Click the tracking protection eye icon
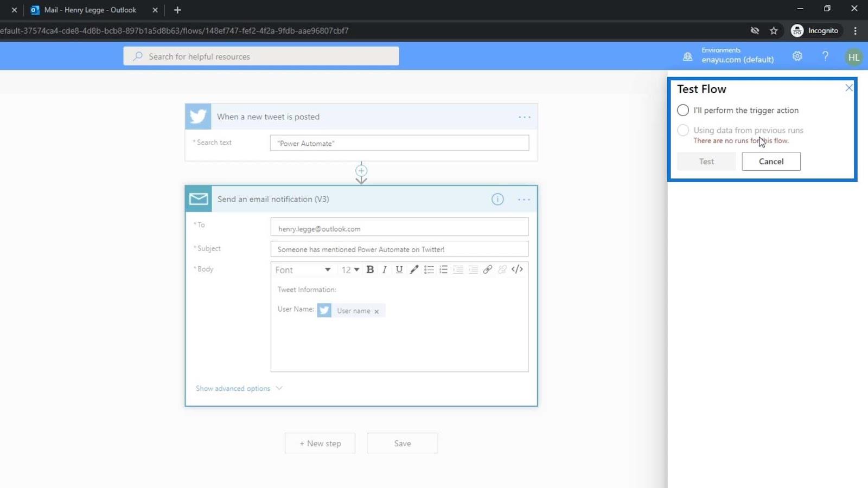Viewport: 868px width, 488px height. [x=755, y=30]
